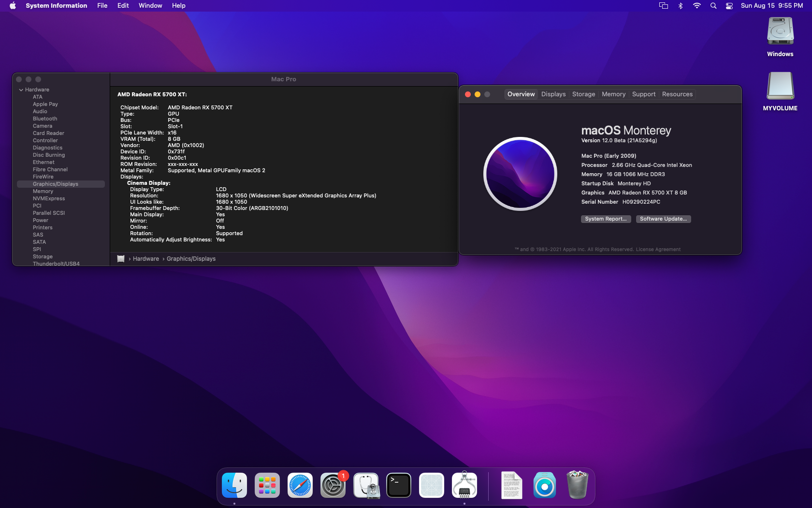Click the date and time in menu bar
Image resolution: width=812 pixels, height=508 pixels.
(772, 6)
